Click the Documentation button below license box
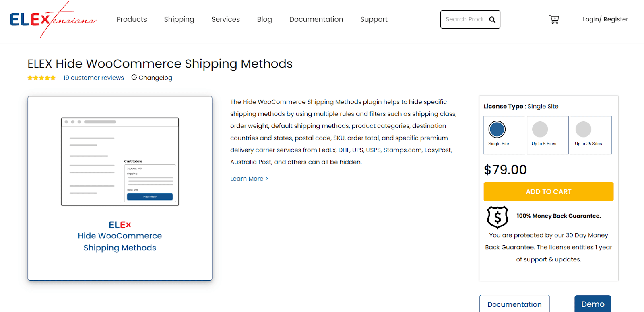This screenshot has width=644, height=312. (x=514, y=304)
